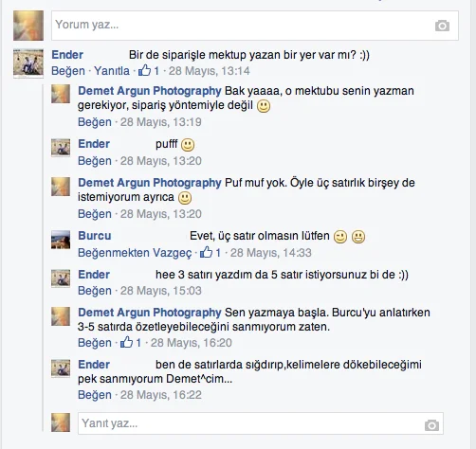Open Demet's avatar on the 13:19 reply

tap(61, 94)
